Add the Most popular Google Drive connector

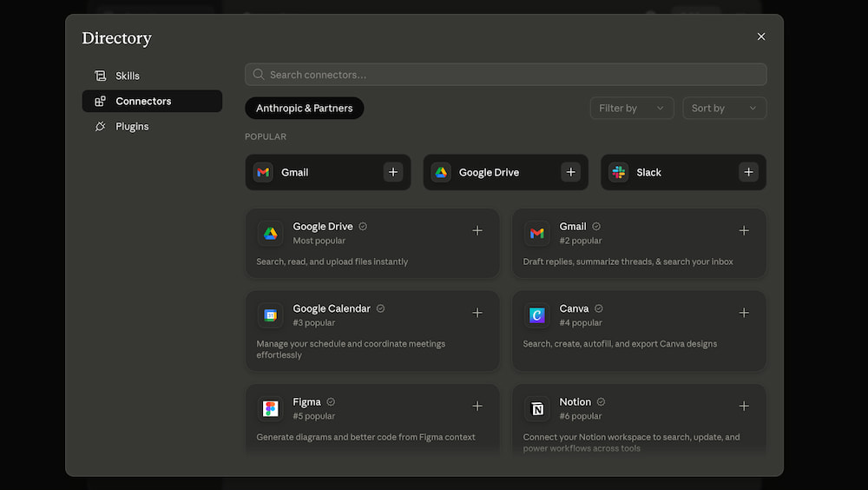(477, 230)
